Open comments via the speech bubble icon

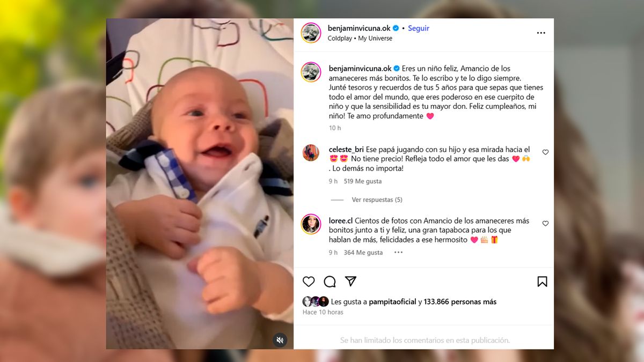330,282
